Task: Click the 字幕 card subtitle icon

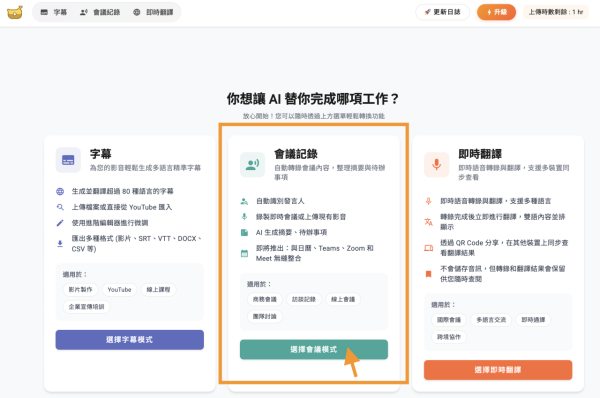Action: 68,160
